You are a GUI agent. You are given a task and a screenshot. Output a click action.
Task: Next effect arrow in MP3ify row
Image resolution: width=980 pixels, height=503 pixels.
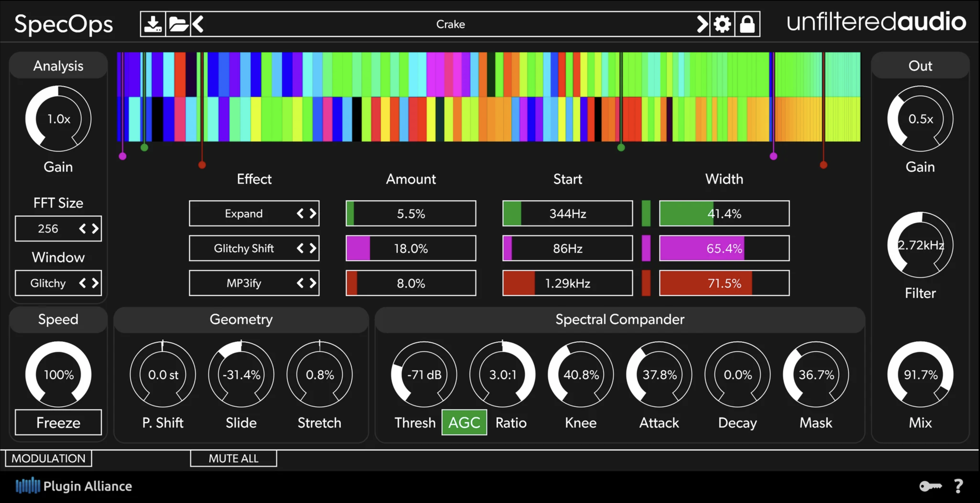tap(313, 283)
